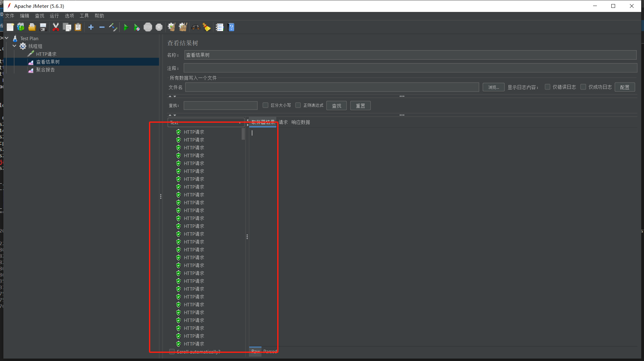The width and height of the screenshot is (644, 361).
Task: Create a new test plan via toolbar icon
Action: click(10, 27)
